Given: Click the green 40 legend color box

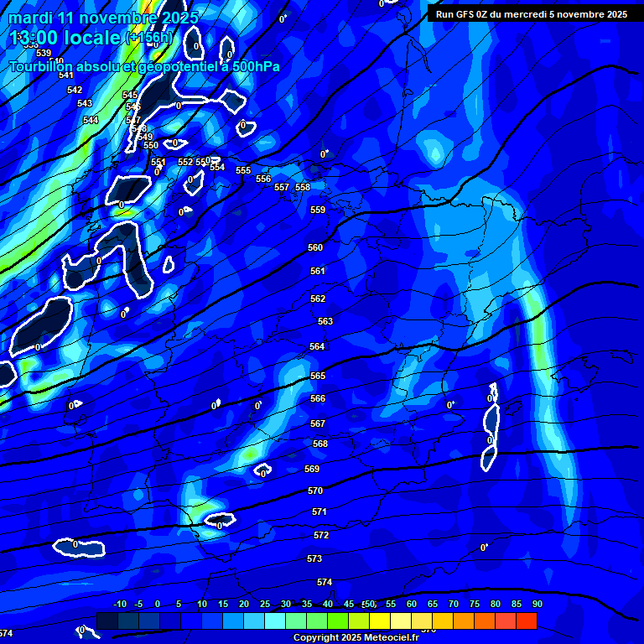Looking at the screenshot, I should (317, 621).
